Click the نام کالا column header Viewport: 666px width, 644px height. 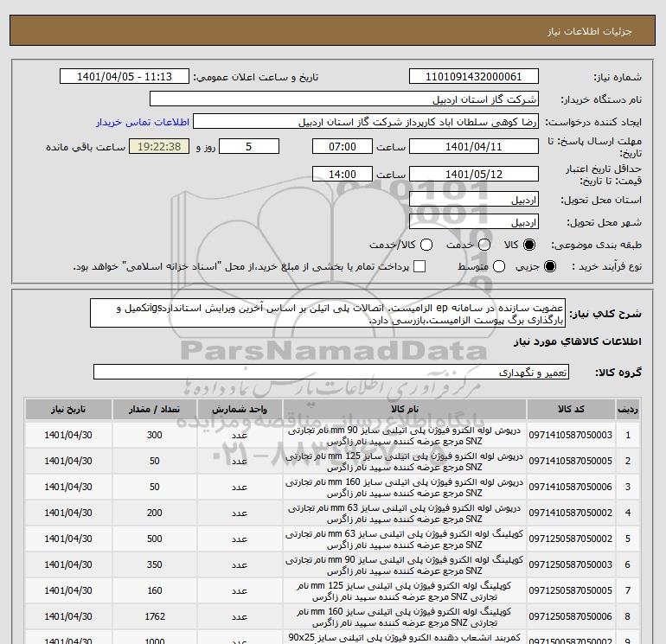[x=405, y=409]
